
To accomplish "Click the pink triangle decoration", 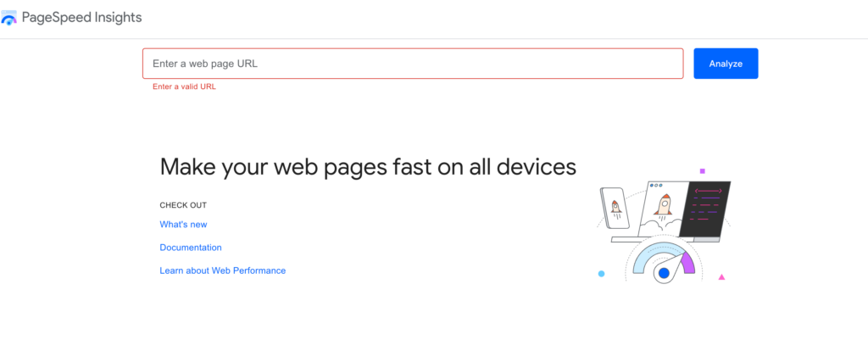I will click(721, 277).
